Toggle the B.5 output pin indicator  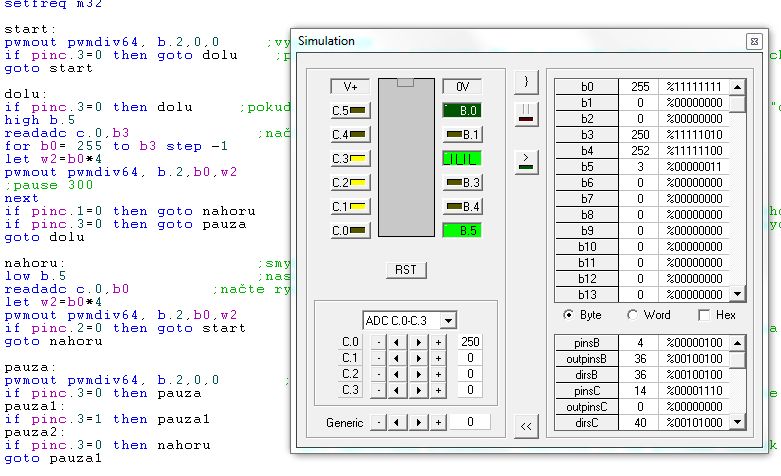[462, 230]
